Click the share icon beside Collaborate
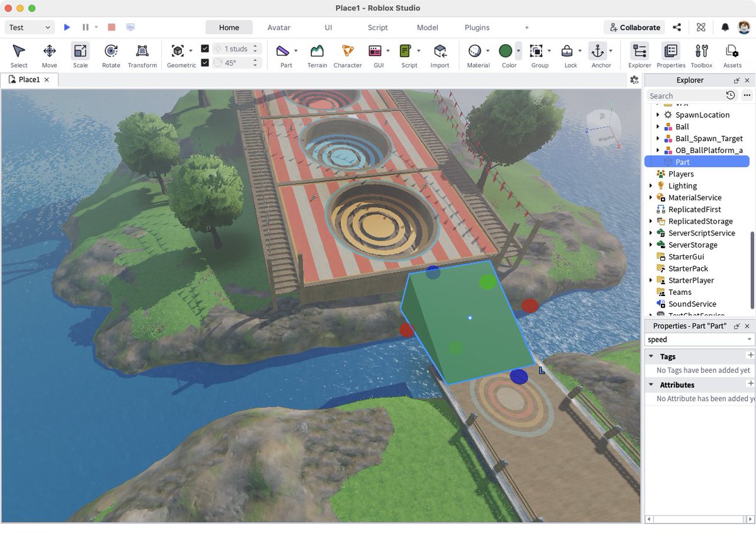The height and width of the screenshot is (543, 756). [677, 28]
